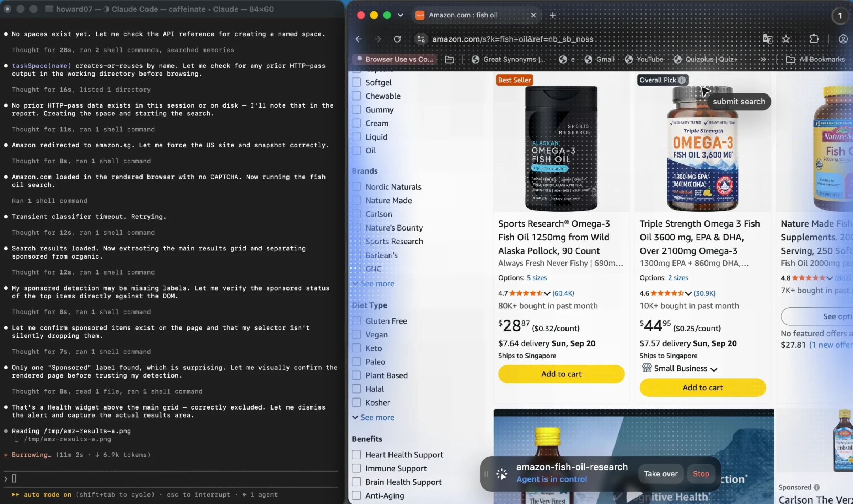Image resolution: width=853 pixels, height=504 pixels.
Task: Open the YouTube bookmark
Action: click(x=644, y=59)
